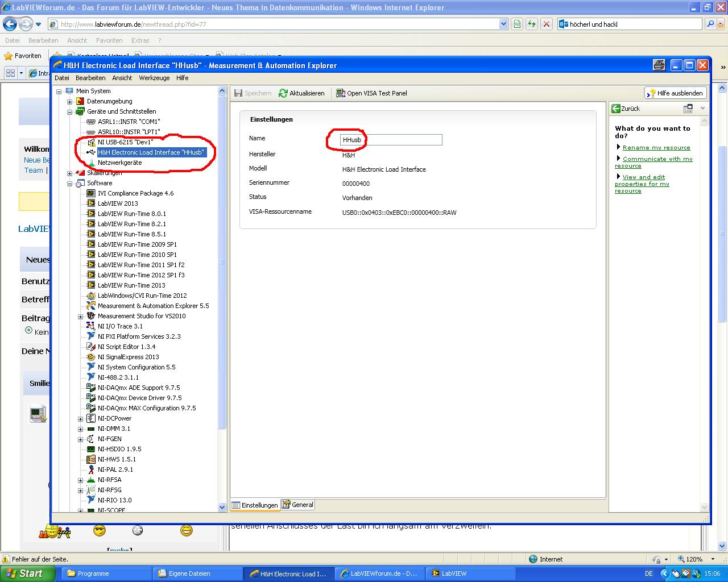The image size is (728, 582).
Task: Click the Measurement & Automation Explorer 5.5 icon
Action: 91,306
